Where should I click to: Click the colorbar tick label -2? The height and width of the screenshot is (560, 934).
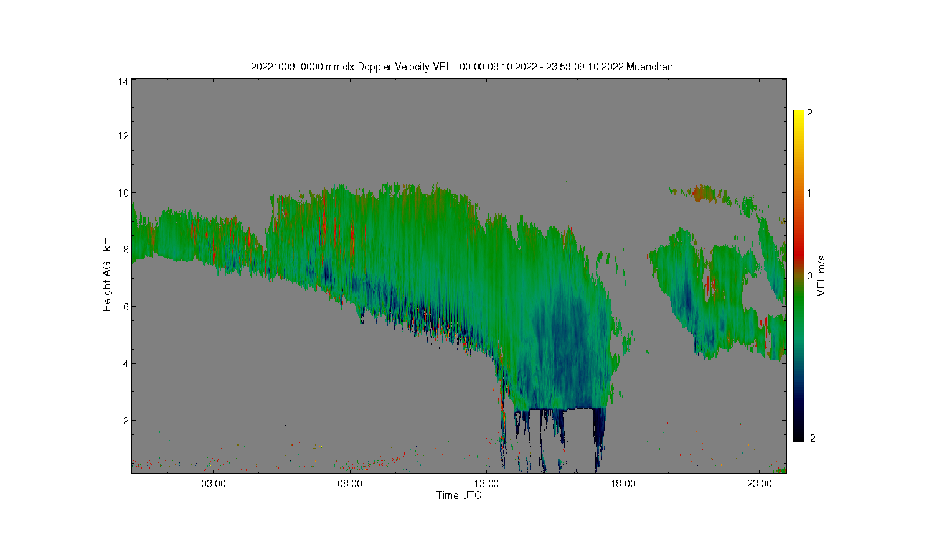[811, 439]
